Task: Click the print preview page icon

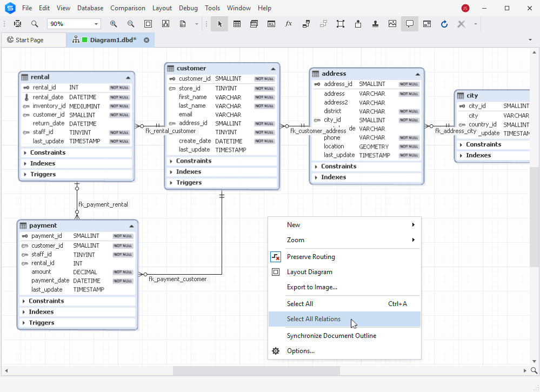Action: tap(183, 24)
